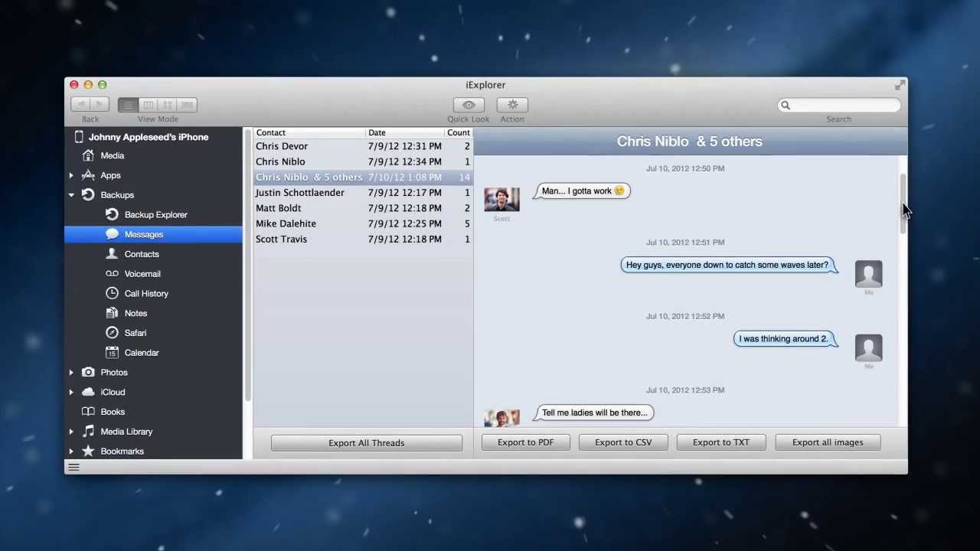Expand the Apps section
The width and height of the screenshot is (980, 551).
click(71, 175)
